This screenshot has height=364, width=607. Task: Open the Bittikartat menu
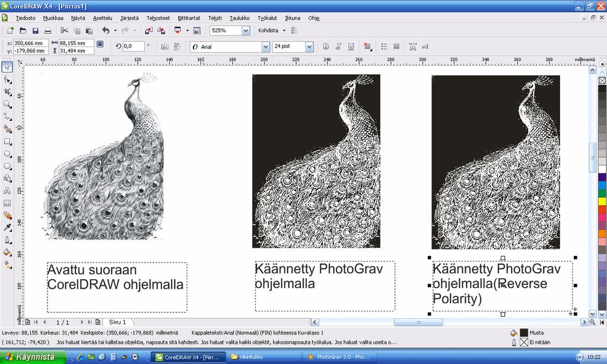pyautogui.click(x=189, y=18)
